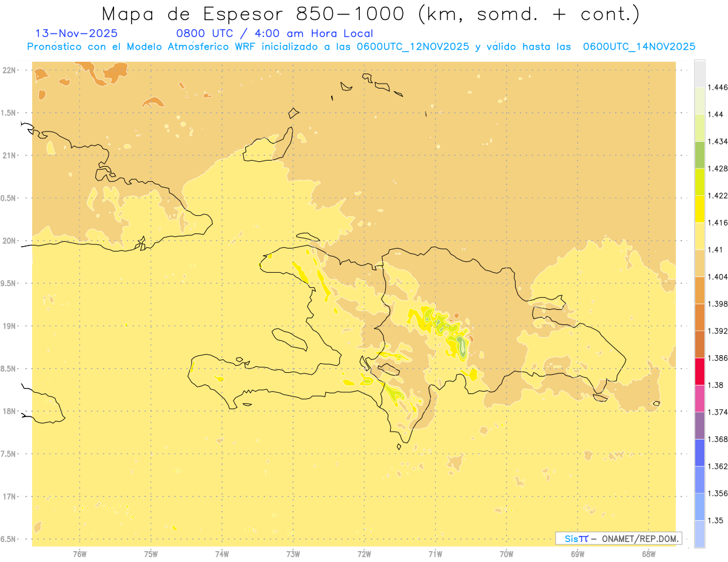Click the tan 1.404–1.41 legend segment
The image size is (728, 562).
[x=699, y=263]
